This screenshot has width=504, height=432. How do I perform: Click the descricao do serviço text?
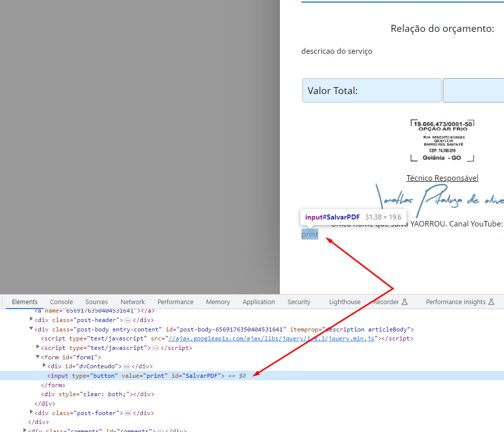[x=337, y=51]
